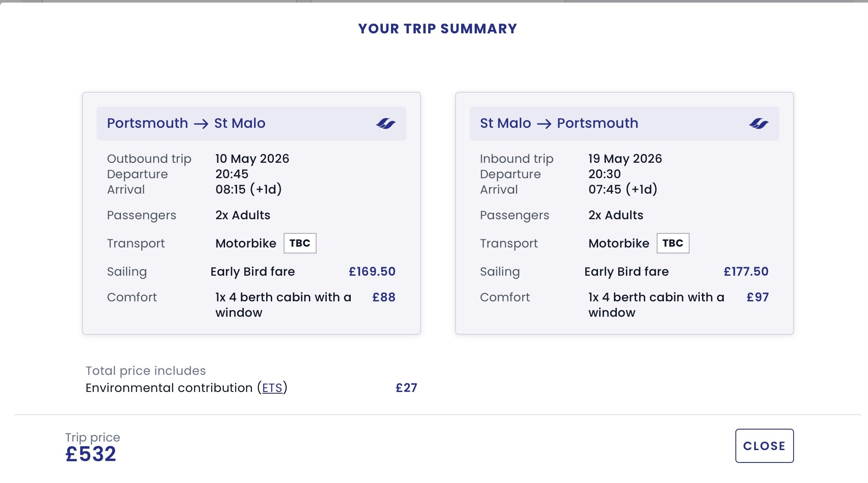Click the inbound Motorbike TBC badge
This screenshot has width=868, height=483.
672,243
